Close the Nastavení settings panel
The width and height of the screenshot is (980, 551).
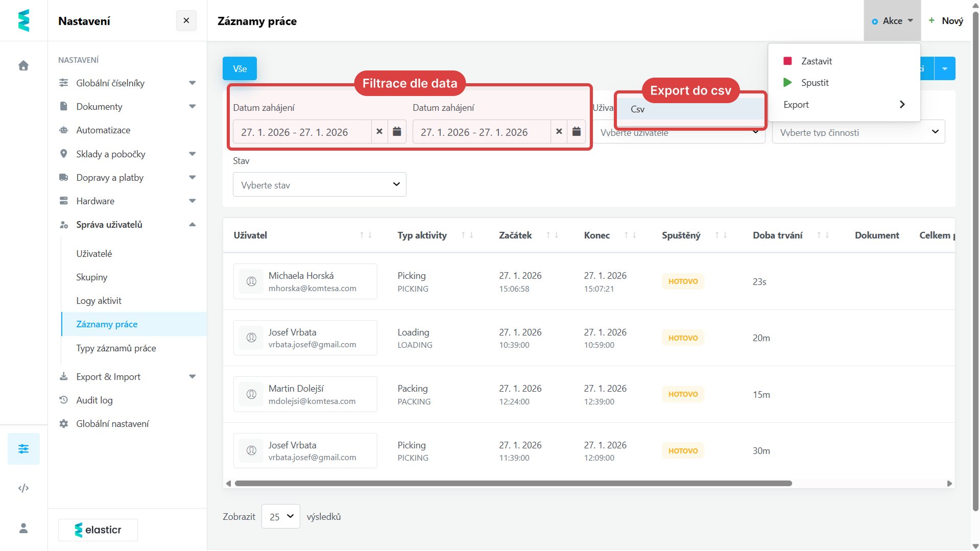186,21
